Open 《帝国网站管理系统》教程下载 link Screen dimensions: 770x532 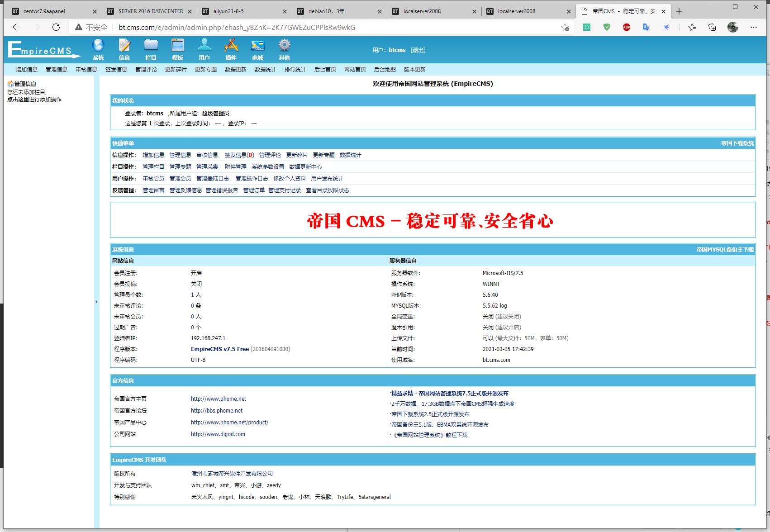coord(429,435)
